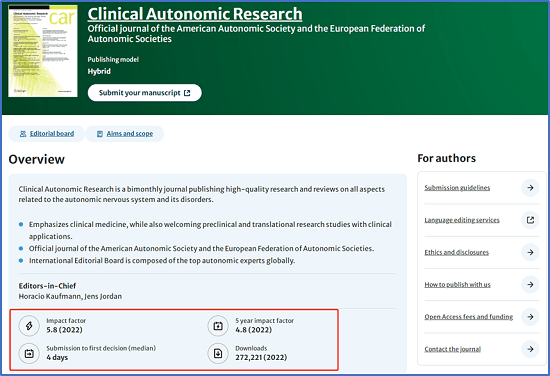Click the Submit your manuscript button

[145, 93]
